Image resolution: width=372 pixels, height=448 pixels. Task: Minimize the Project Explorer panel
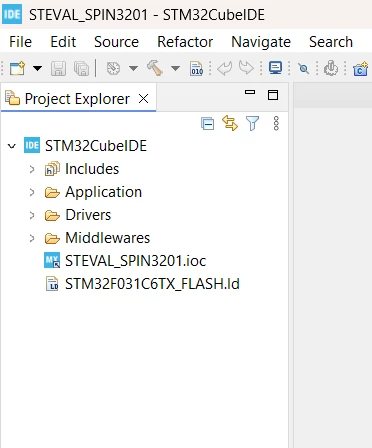click(250, 92)
